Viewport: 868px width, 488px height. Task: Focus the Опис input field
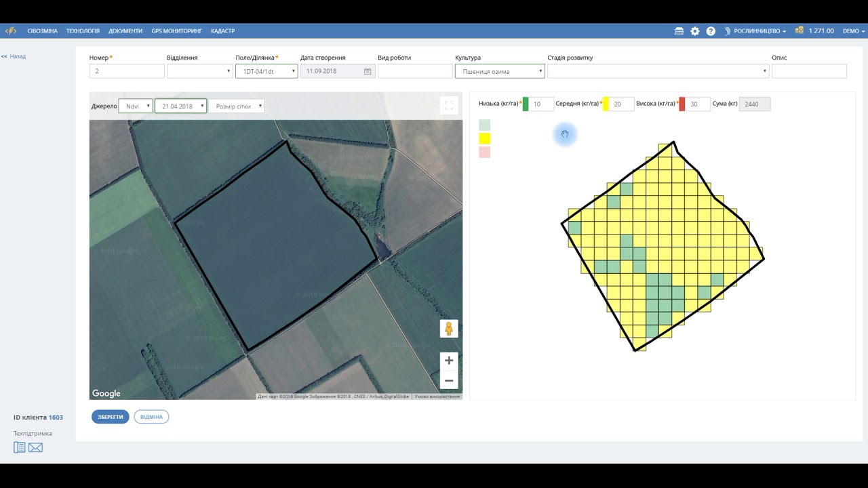coord(809,71)
